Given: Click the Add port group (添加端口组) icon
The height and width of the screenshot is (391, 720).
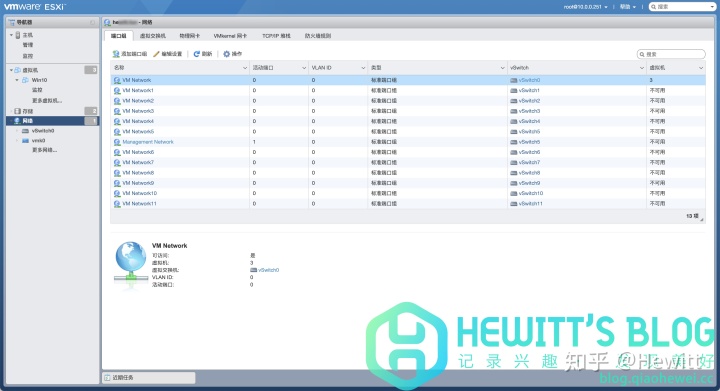Looking at the screenshot, I should [x=116, y=54].
